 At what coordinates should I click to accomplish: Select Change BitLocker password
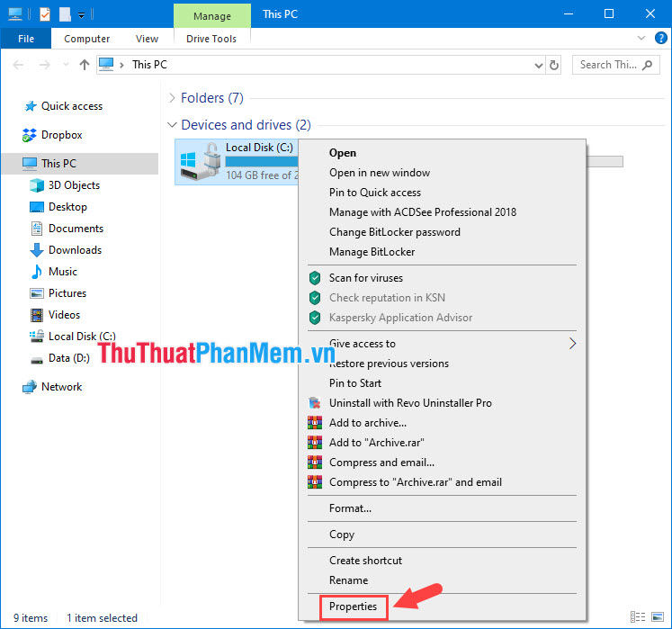(x=395, y=232)
